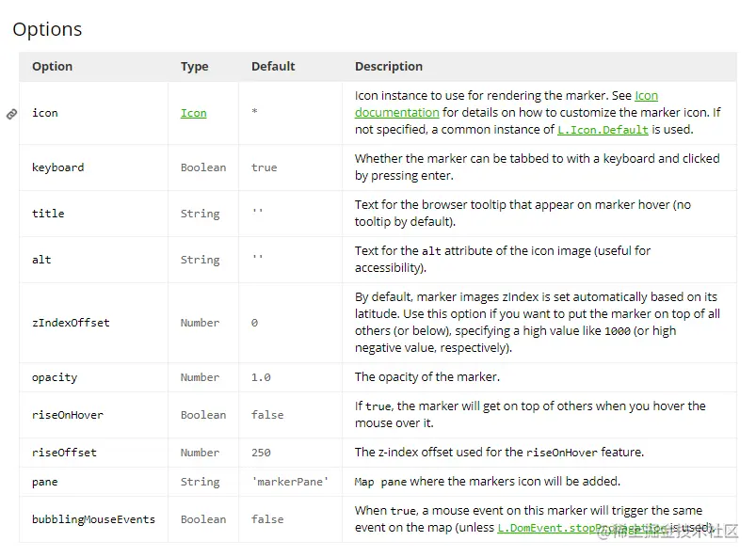Select the opacity option name

pos(55,377)
